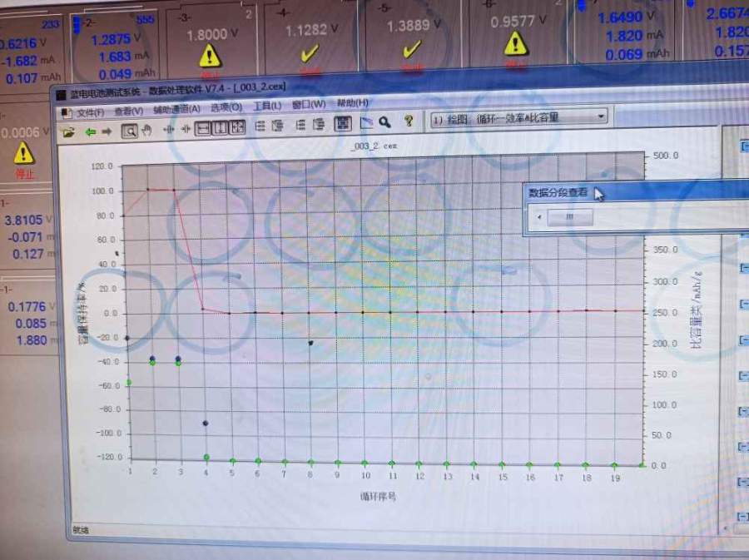Open the 窗口(W) menu

[309, 104]
